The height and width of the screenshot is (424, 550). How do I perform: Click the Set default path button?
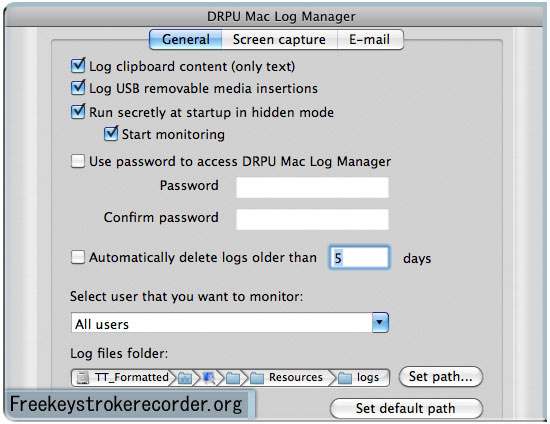406,409
